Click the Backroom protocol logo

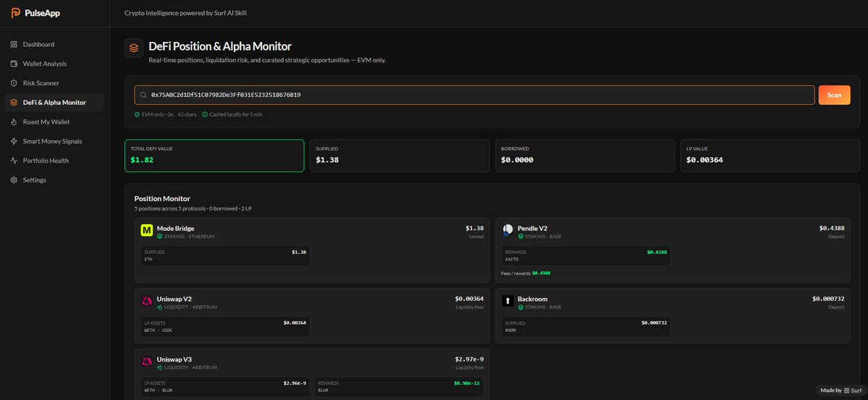click(x=507, y=301)
